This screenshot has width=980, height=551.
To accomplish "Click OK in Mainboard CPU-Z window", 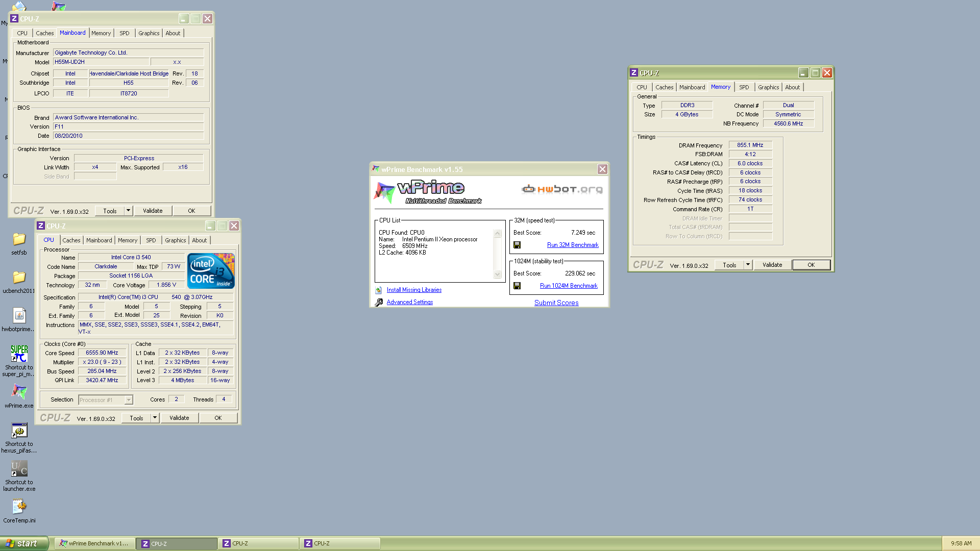I will (x=191, y=211).
